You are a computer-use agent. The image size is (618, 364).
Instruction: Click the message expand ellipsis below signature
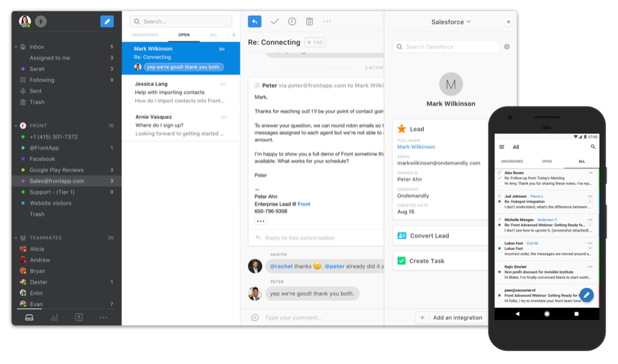pos(260,221)
